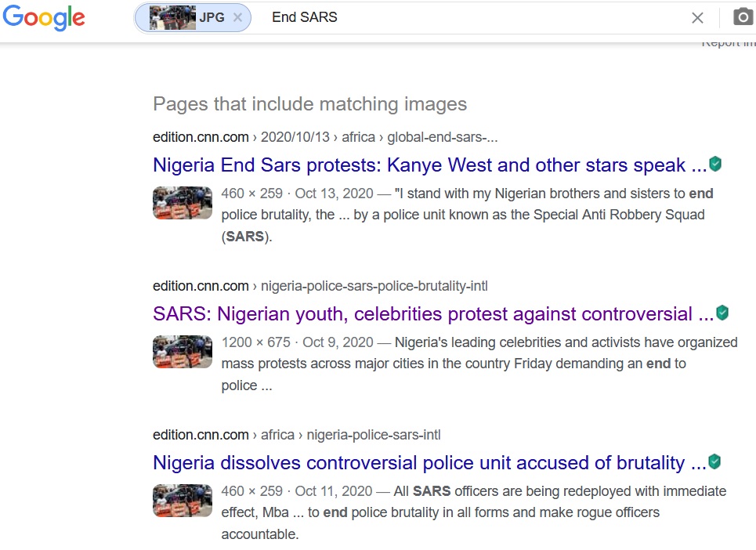Click the snippet mentioning Special Anti Robbery Squad
Image resolution: width=756 pixels, height=550 pixels.
pos(467,215)
